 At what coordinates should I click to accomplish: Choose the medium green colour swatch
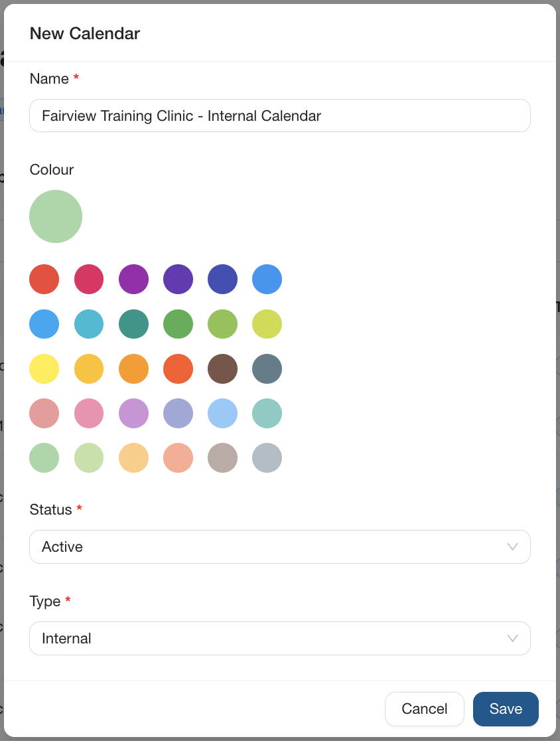[x=178, y=324]
